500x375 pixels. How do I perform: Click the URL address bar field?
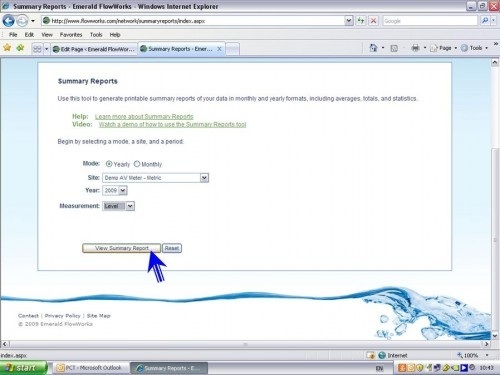click(197, 21)
